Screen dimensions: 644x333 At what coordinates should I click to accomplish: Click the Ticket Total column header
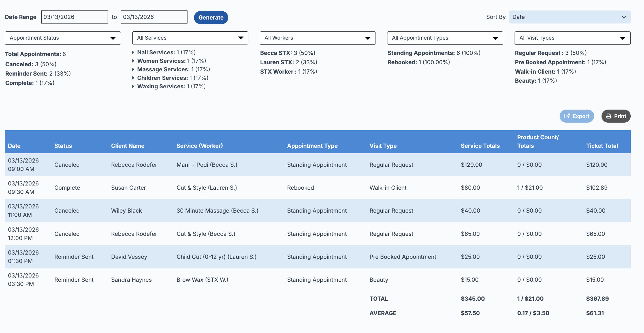(x=602, y=146)
